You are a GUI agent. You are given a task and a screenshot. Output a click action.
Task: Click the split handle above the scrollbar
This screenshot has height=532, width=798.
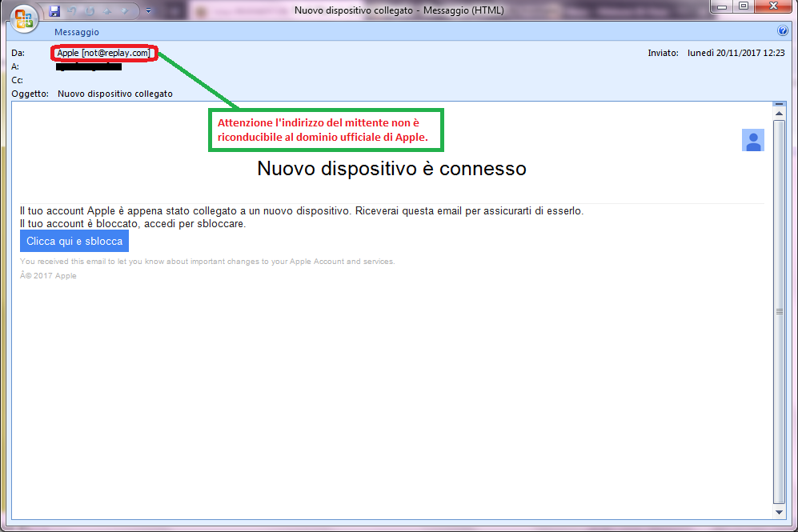coord(779,104)
